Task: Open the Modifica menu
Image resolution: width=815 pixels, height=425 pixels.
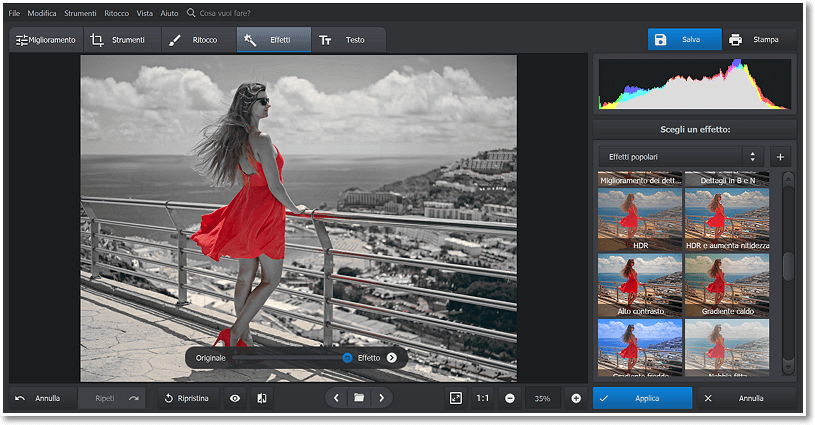Action: (42, 13)
